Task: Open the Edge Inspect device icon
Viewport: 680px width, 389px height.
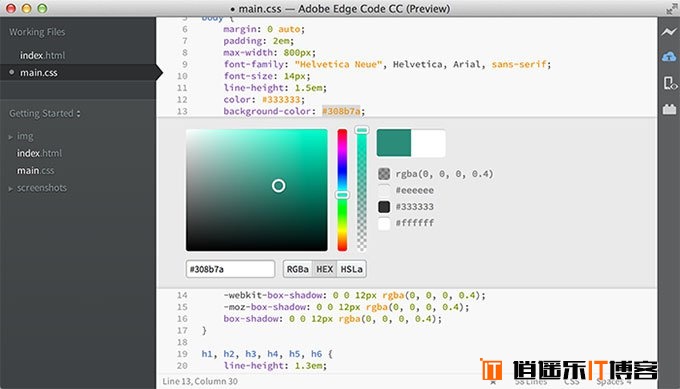Action: (x=669, y=83)
